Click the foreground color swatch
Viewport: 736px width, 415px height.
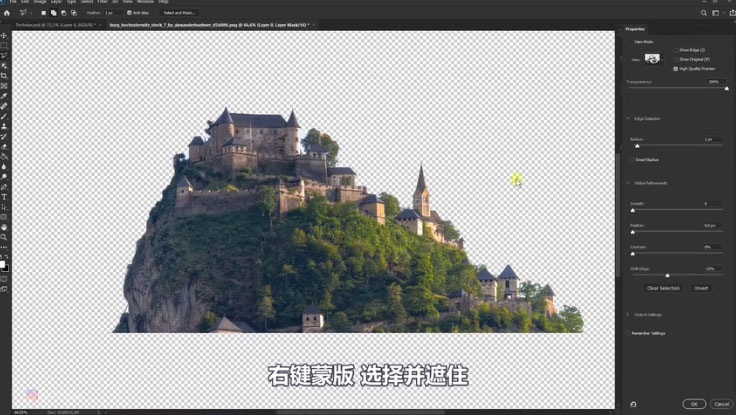coord(2,264)
